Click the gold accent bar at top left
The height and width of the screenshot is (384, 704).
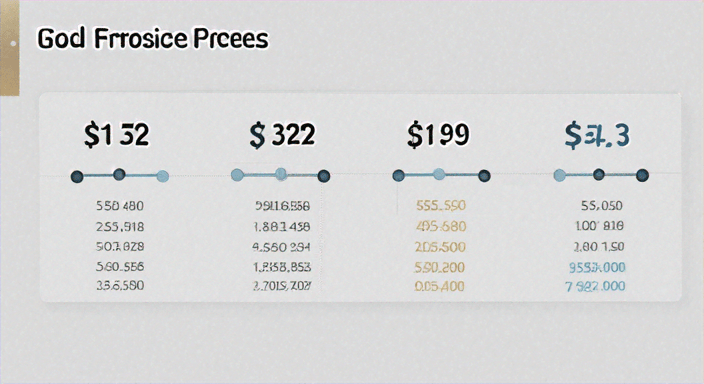[9, 48]
